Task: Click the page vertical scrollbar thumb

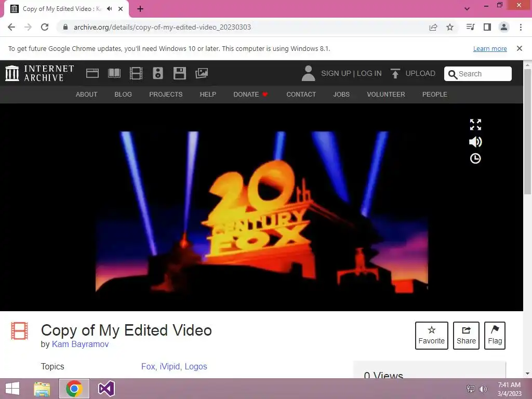Action: [528, 131]
